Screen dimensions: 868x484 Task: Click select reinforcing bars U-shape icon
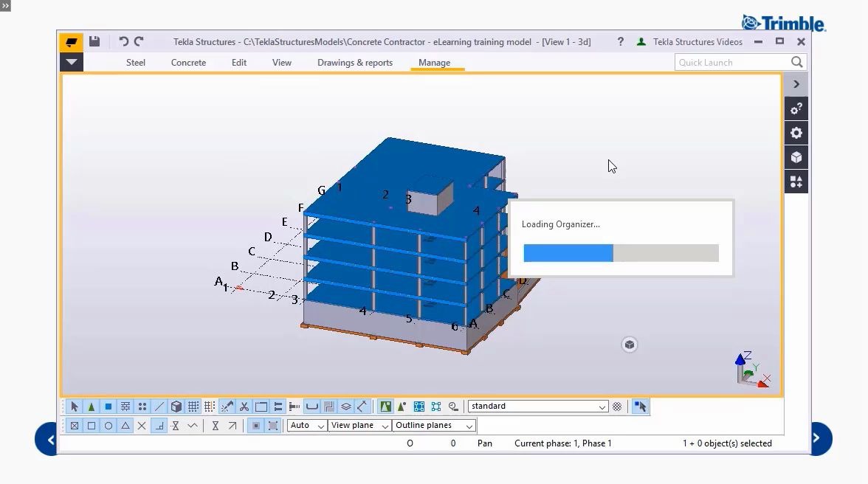coord(312,407)
